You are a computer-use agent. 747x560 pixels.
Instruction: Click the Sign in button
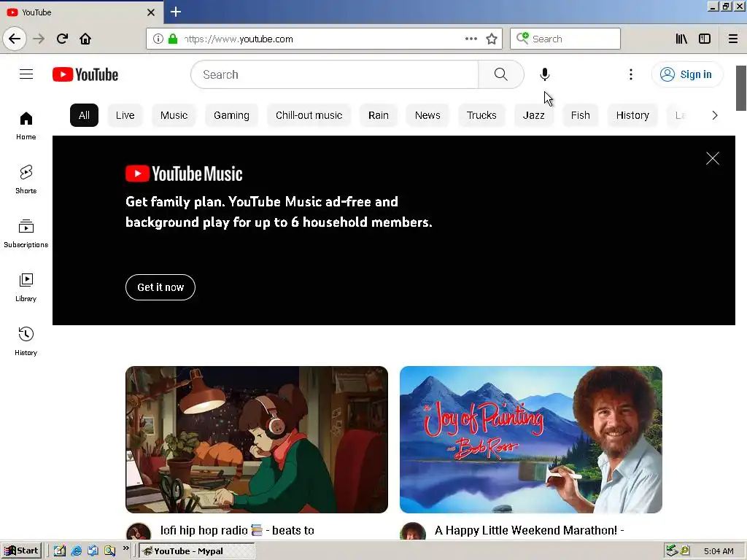click(x=687, y=74)
